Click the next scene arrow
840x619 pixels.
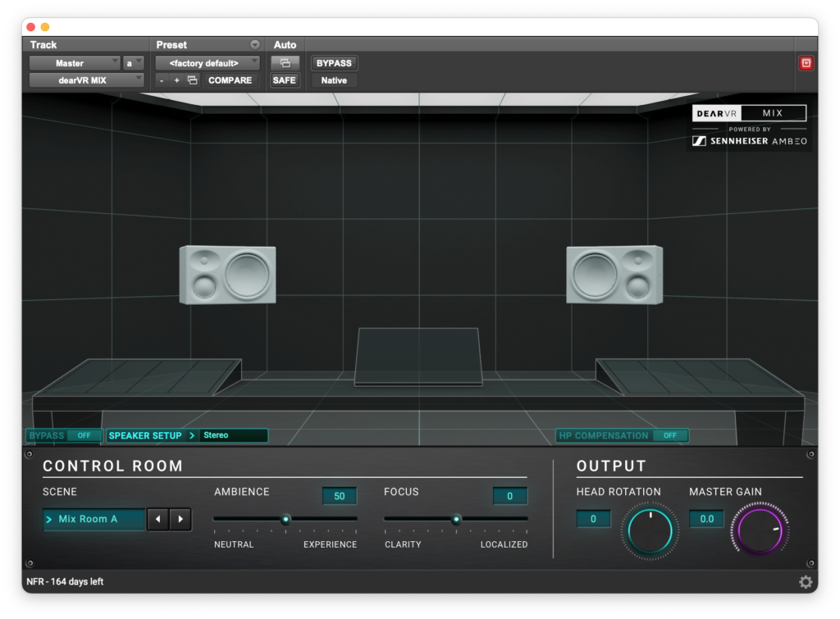point(180,519)
